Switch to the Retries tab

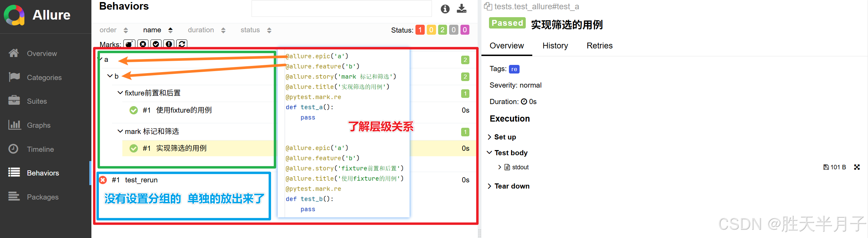click(x=600, y=46)
